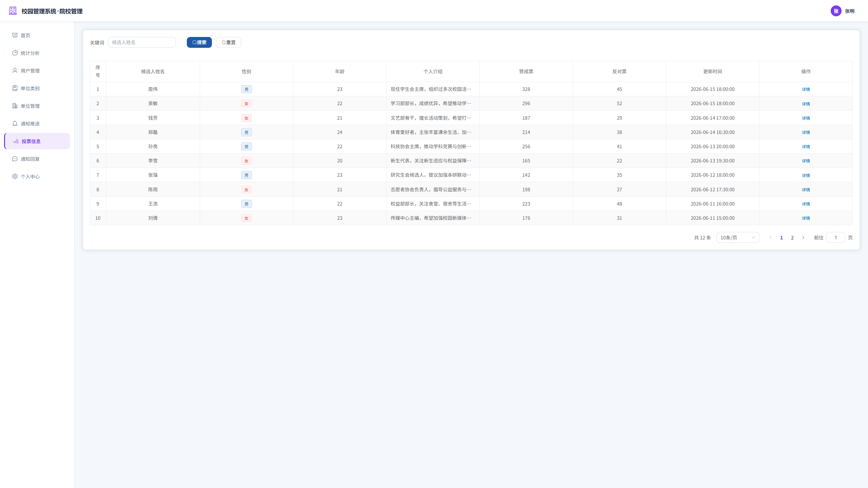Click the 共 12 条 total count
Viewport: 868px width, 488px height.
point(703,238)
